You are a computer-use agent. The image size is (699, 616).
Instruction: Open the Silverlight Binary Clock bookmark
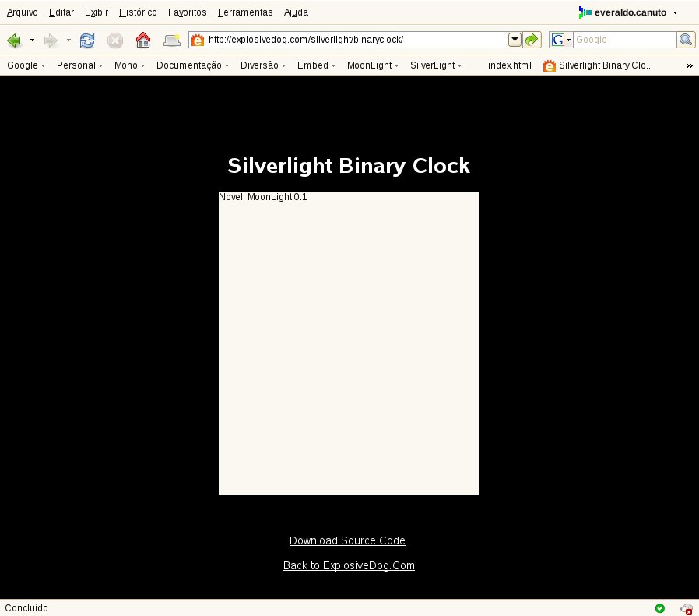(x=598, y=65)
